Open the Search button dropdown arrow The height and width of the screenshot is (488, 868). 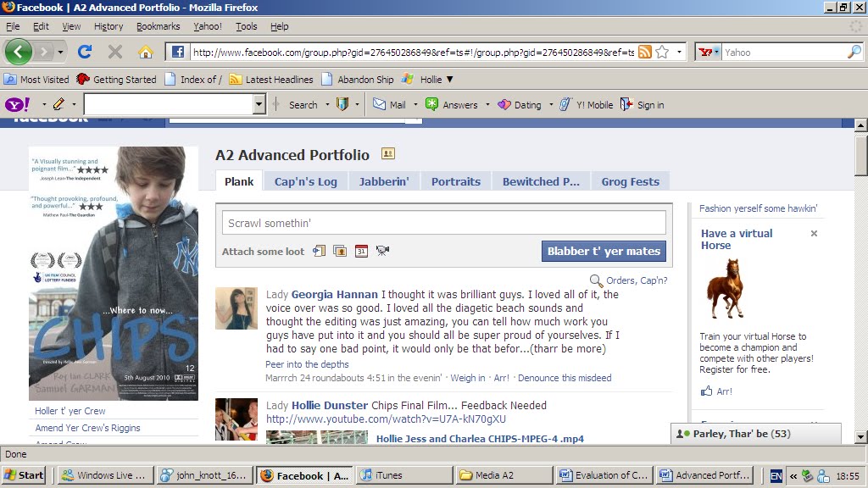[x=327, y=104]
